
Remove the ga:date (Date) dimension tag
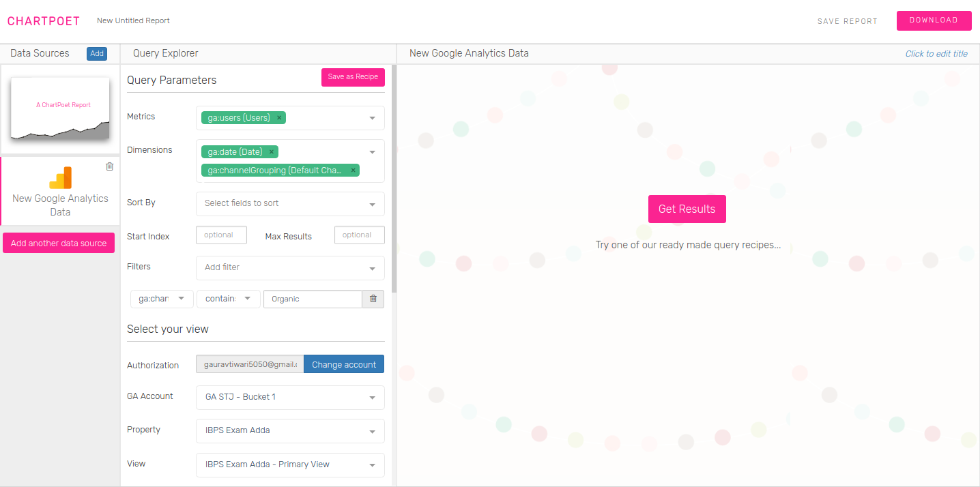[271, 152]
